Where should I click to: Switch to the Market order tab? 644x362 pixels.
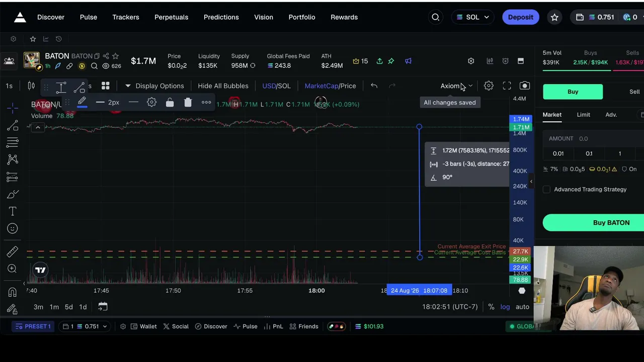click(x=552, y=115)
